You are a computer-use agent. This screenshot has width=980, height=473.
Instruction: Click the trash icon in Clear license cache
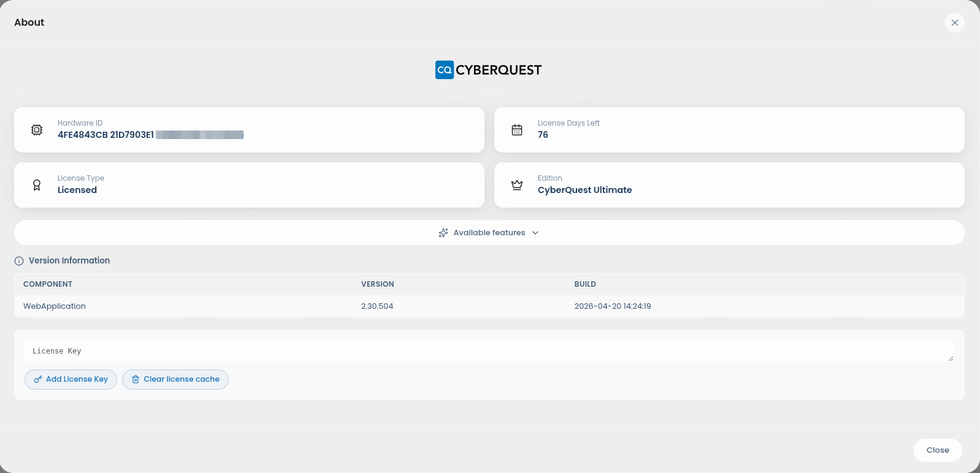pyautogui.click(x=136, y=379)
